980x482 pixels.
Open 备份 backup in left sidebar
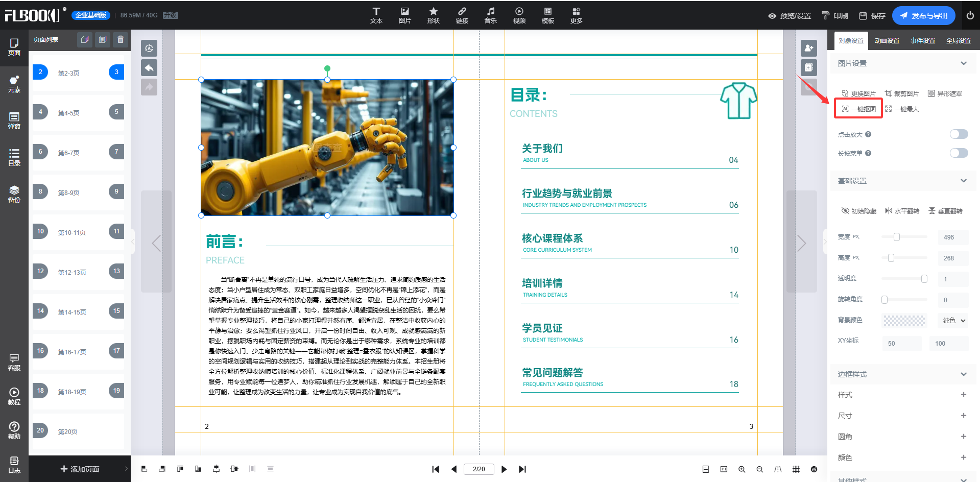[14, 194]
